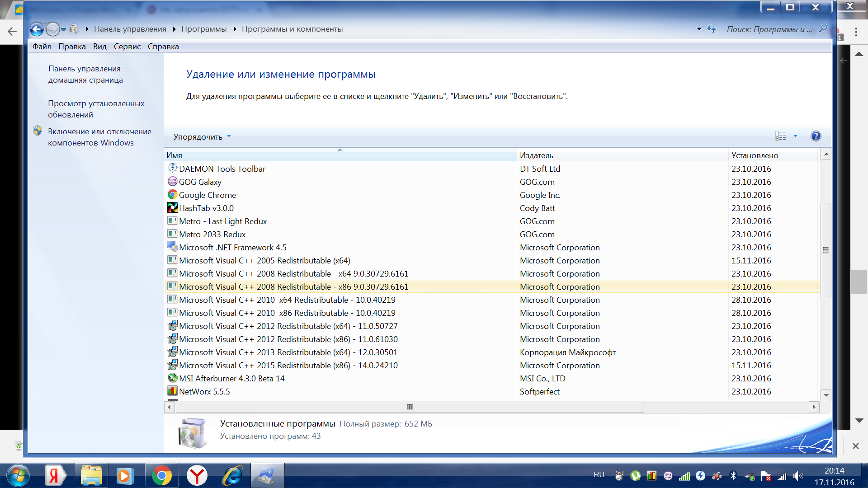Click the horizontal scrollbar left arrow
868x488 pixels.
[170, 407]
